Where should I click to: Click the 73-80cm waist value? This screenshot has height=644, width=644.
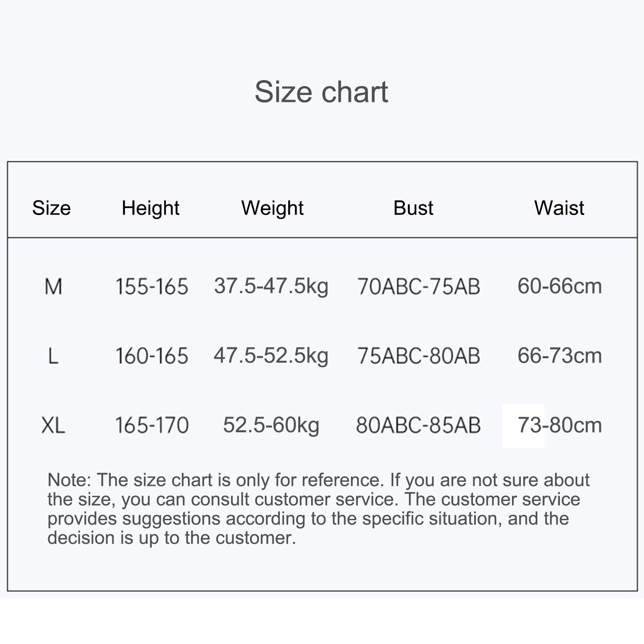[559, 425]
